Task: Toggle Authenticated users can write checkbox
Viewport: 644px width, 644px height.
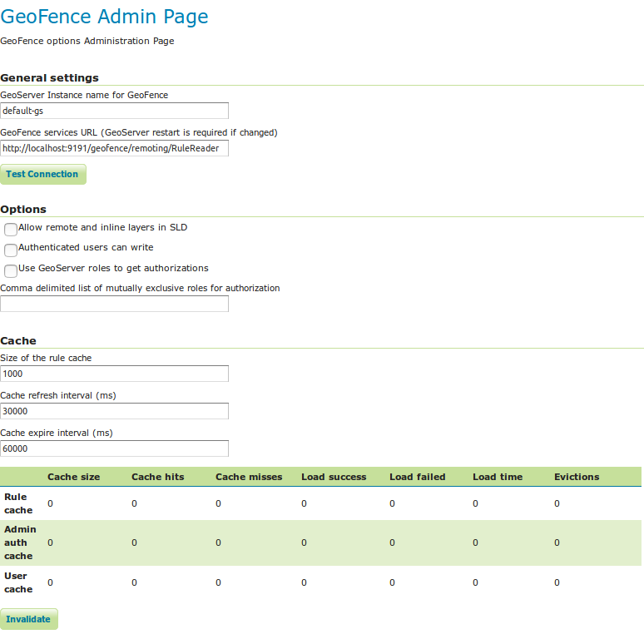Action: 11,250
